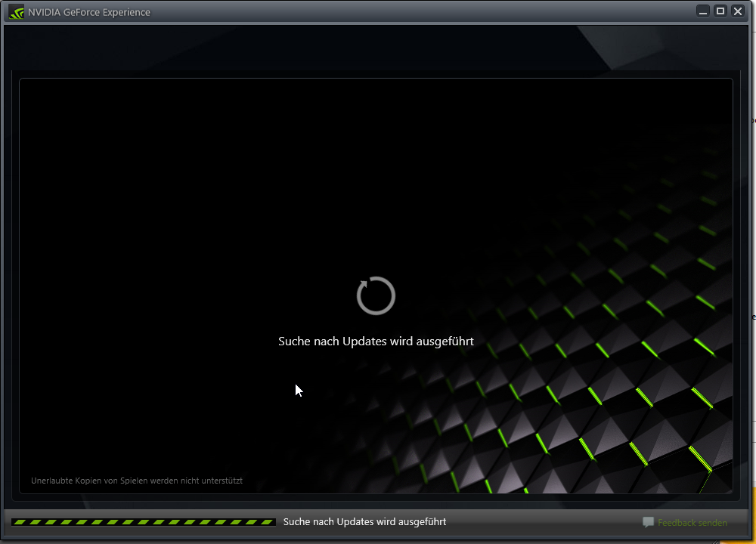The height and width of the screenshot is (544, 756).
Task: Click the green striped progress bar
Action: pos(144,522)
